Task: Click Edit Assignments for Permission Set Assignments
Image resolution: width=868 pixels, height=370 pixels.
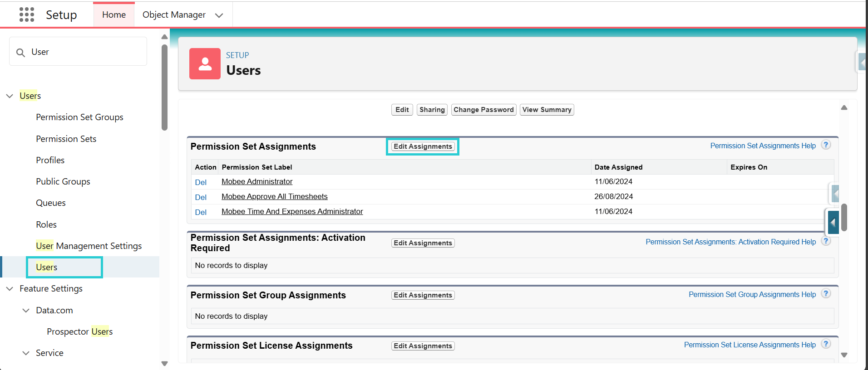Action: pos(423,146)
